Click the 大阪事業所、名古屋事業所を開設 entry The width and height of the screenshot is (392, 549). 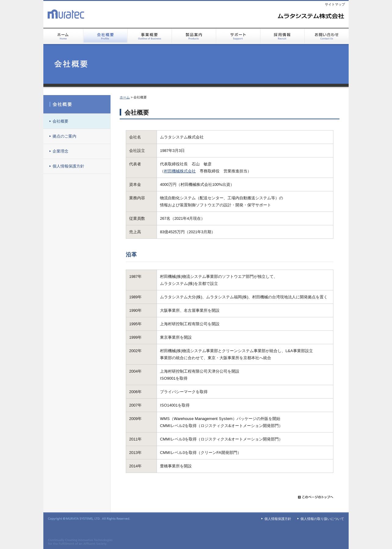click(x=190, y=311)
